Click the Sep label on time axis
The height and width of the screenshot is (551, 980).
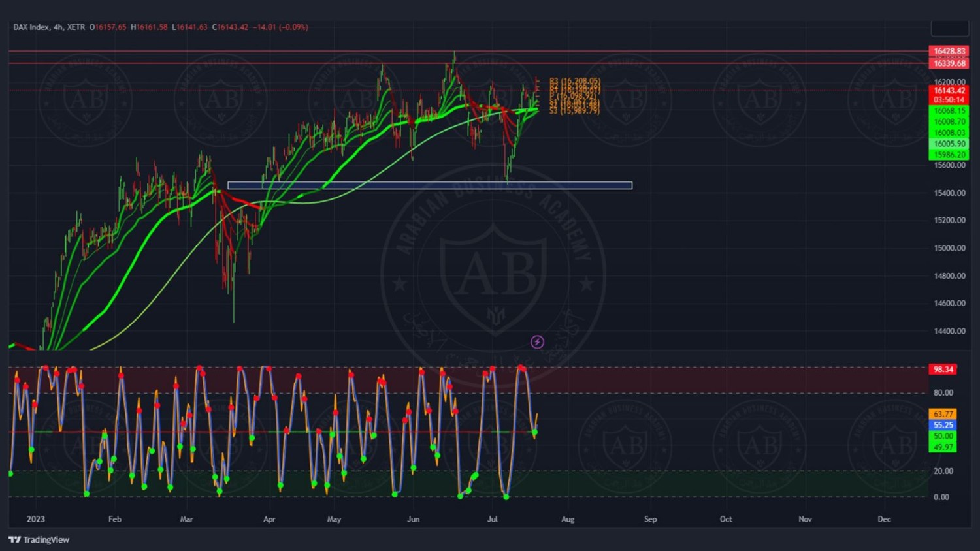651,520
